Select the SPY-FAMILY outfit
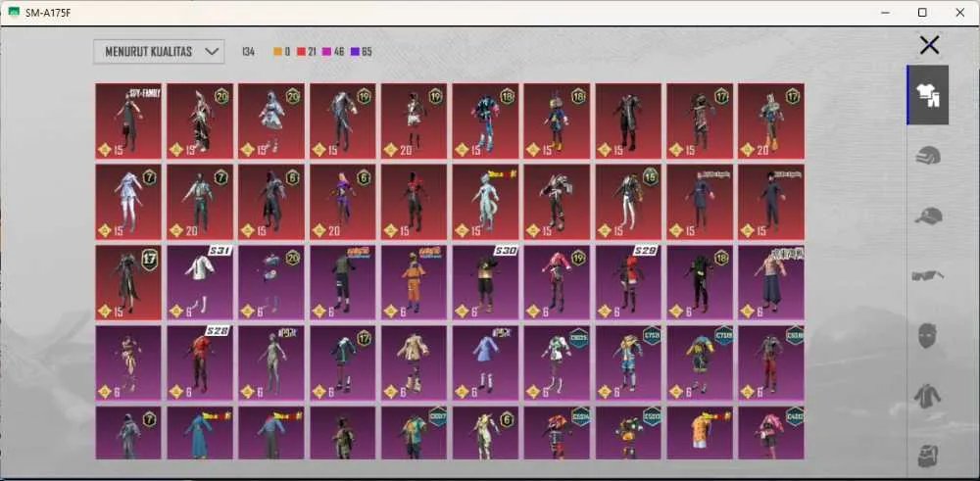The width and height of the screenshot is (980, 481). [x=128, y=121]
